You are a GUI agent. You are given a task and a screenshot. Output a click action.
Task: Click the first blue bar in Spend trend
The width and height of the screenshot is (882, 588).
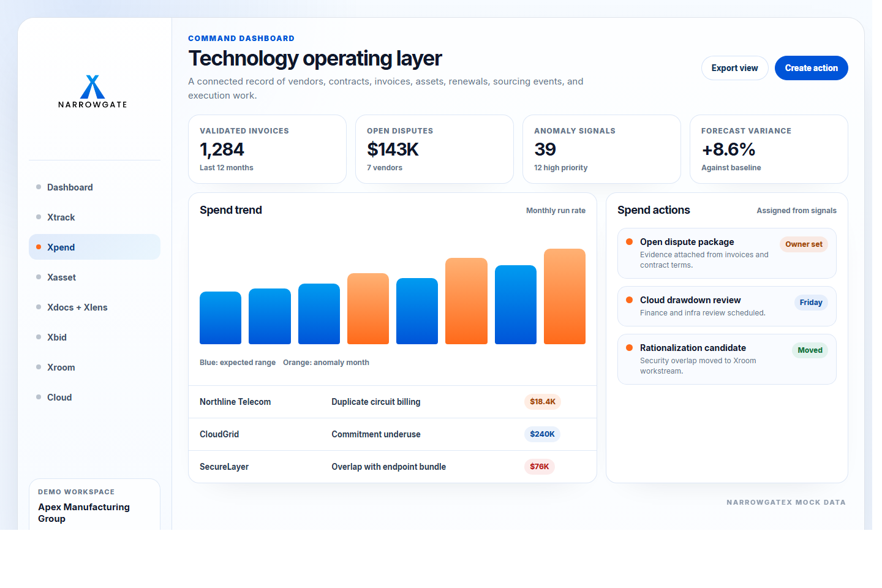[221, 318]
